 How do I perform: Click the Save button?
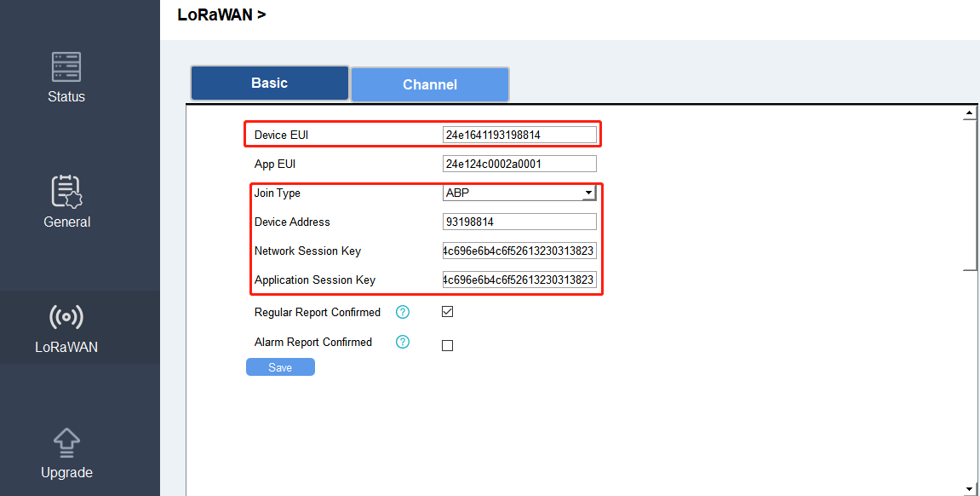click(280, 367)
